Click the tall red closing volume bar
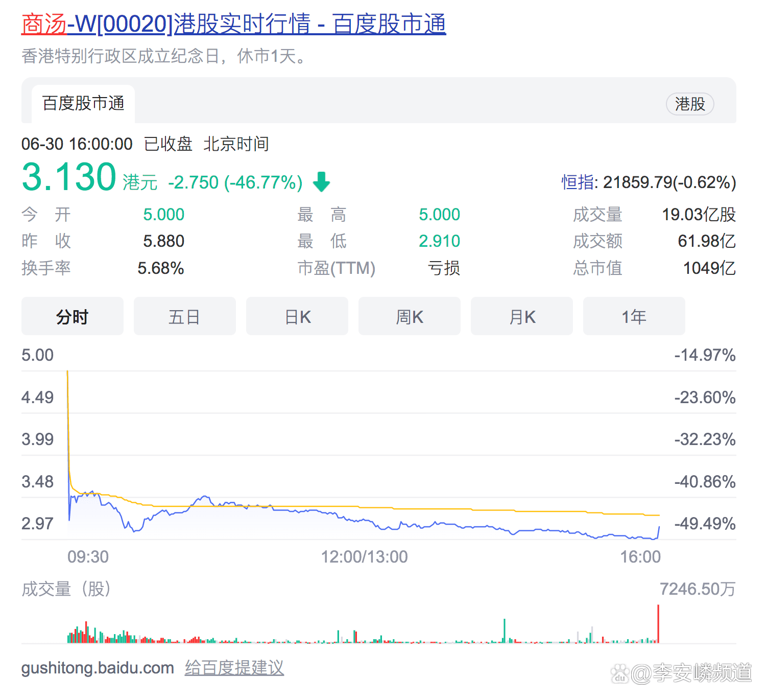Screen dimensions: 767x700 (658, 624)
